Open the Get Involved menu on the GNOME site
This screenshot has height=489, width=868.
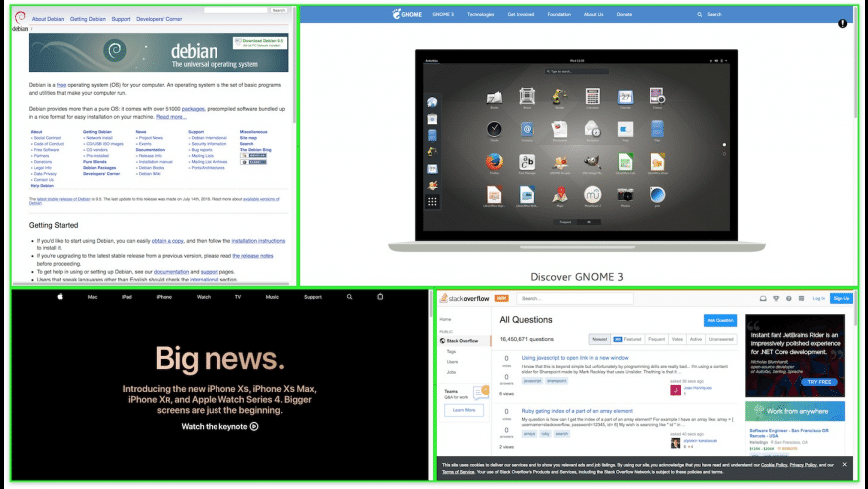point(521,14)
